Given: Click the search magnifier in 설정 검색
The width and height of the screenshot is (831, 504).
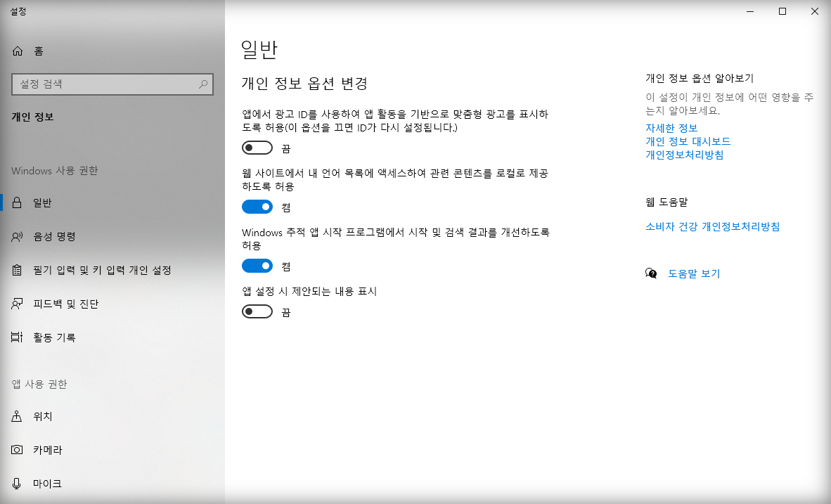Looking at the screenshot, I should 203,84.
